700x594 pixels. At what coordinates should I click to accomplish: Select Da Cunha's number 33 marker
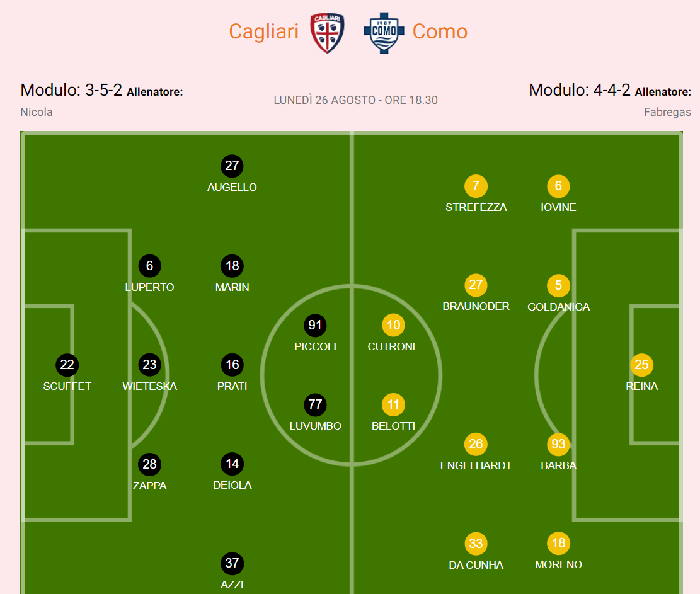(476, 544)
